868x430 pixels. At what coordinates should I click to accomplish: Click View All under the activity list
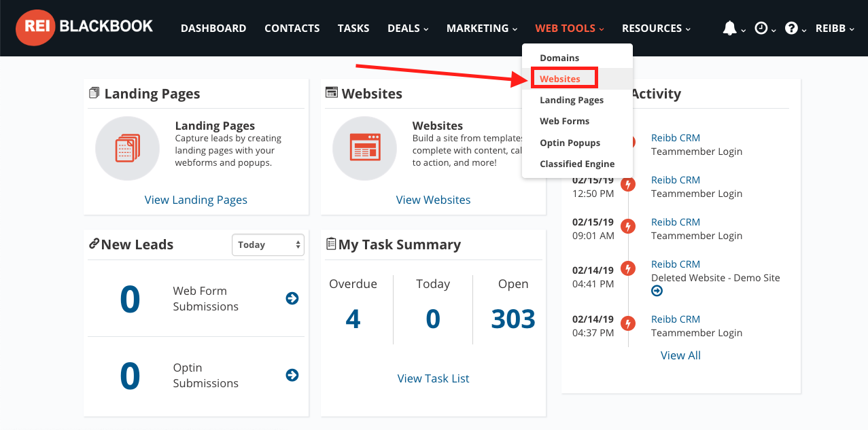[680, 355]
